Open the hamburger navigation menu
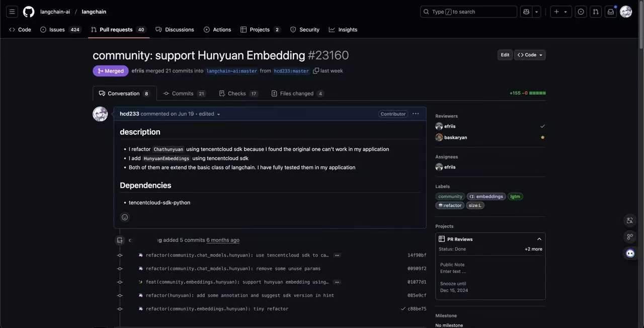Viewport: 644px width, 328px height. pos(12,12)
